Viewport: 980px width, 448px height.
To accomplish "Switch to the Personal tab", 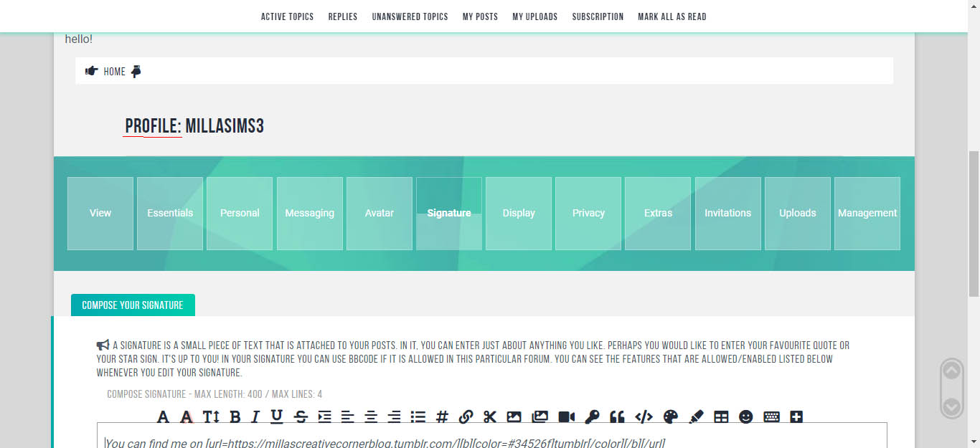I will coord(240,214).
